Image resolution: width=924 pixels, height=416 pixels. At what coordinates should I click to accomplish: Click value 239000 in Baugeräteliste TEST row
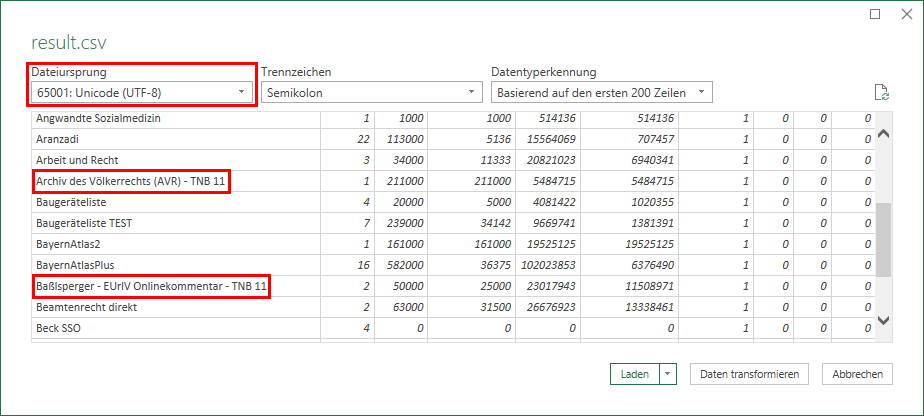coord(405,223)
